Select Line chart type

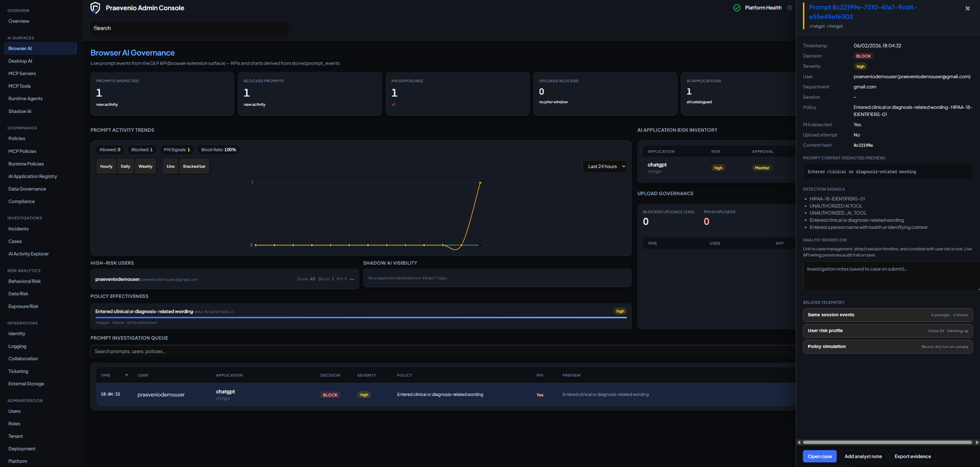170,167
